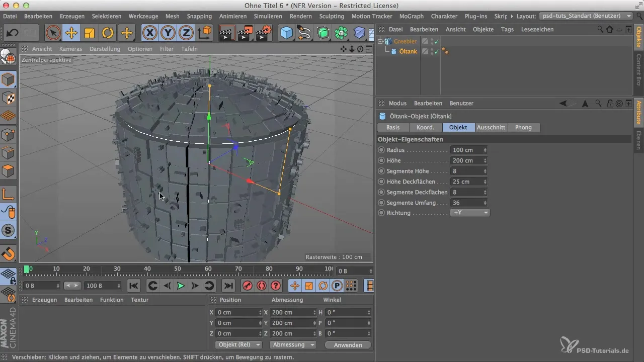Open render settings gear clapperboard
The height and width of the screenshot is (362, 644).
264,34
